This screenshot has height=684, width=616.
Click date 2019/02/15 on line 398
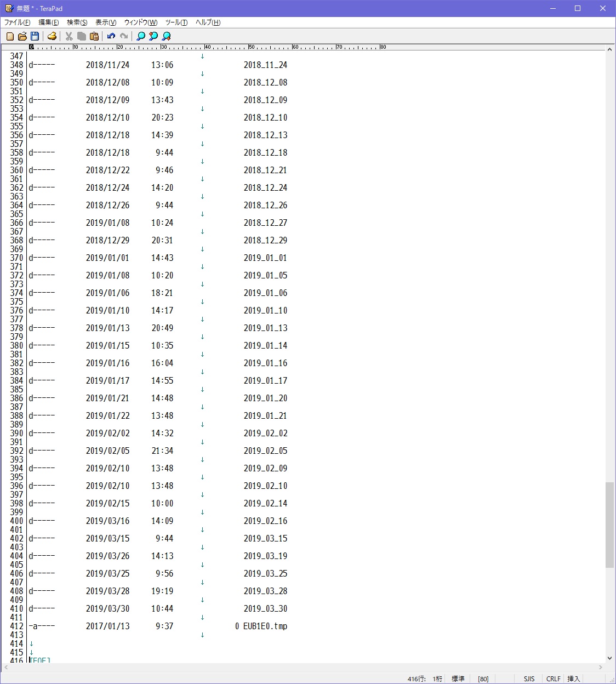pos(108,503)
